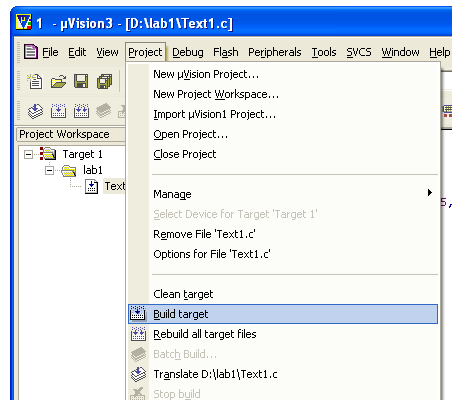Open the Window menu
This screenshot has width=452, height=400.
click(400, 52)
